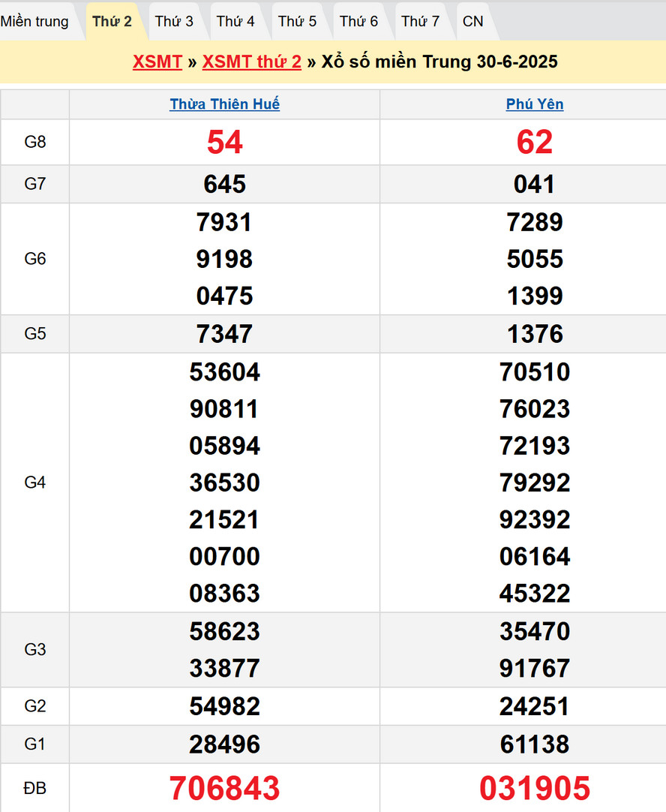Viewport: 666px width, 812px height.
Task: Open the Miền trung tab
Action: pyautogui.click(x=34, y=21)
